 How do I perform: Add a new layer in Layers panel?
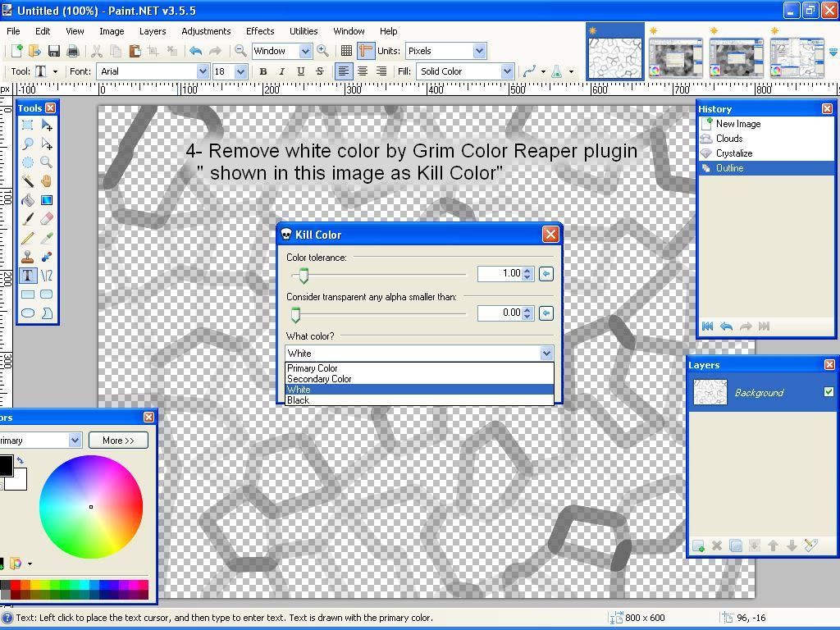[x=698, y=546]
